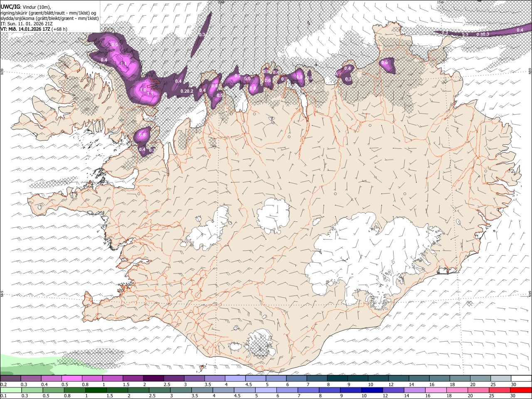Image resolution: width=532 pixels, height=399 pixels.
Task: Pick the darkest green swatch between 1 and 1.5
Action: click(x=96, y=390)
